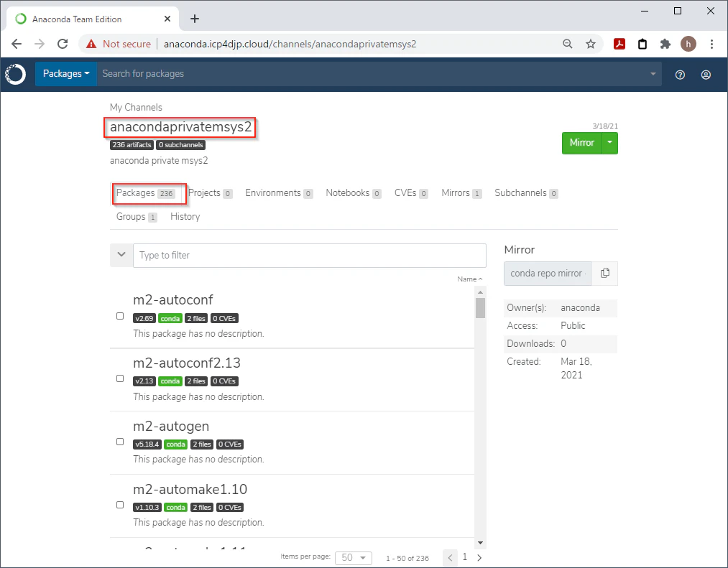Click the browser address bar URL
The height and width of the screenshot is (568, 728).
[x=290, y=44]
